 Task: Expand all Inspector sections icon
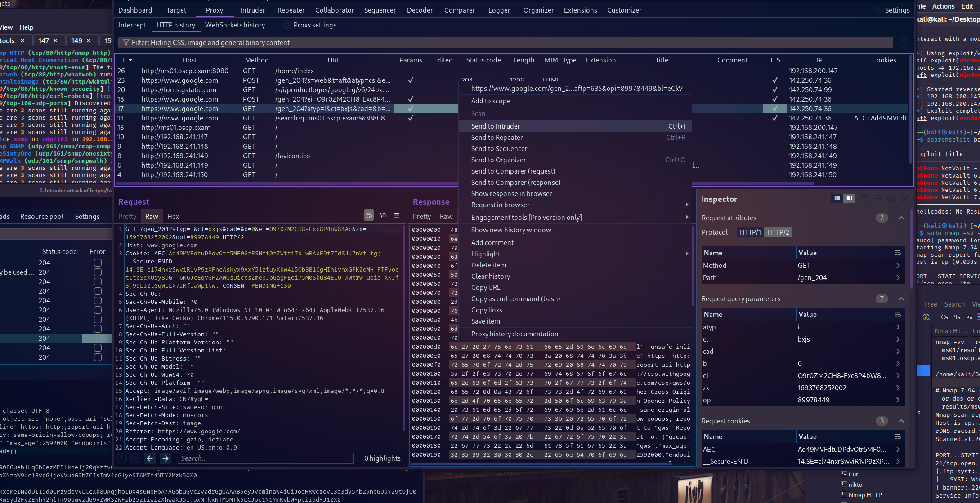[x=864, y=199]
